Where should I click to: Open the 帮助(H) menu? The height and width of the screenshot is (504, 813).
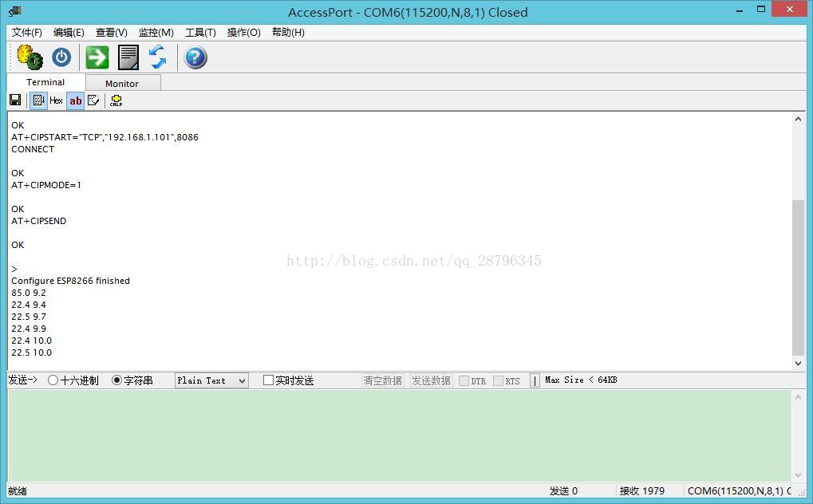click(288, 32)
